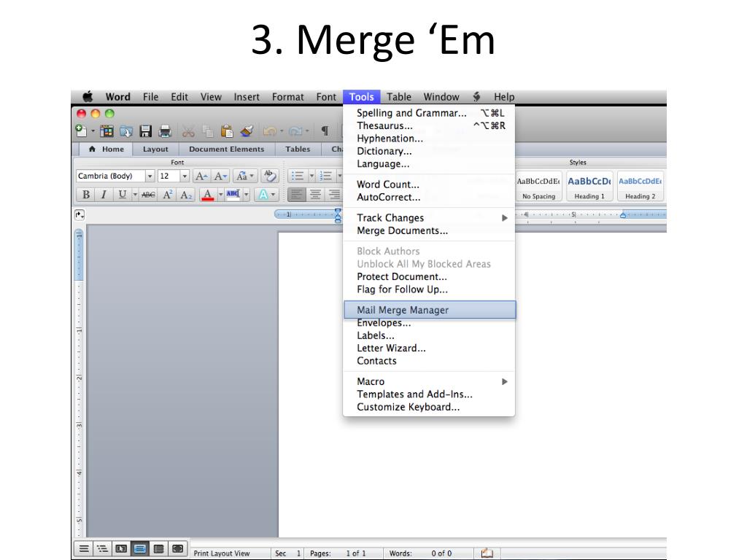This screenshot has width=747, height=560.
Task: Click the numbered list icon
Action: pos(326,176)
